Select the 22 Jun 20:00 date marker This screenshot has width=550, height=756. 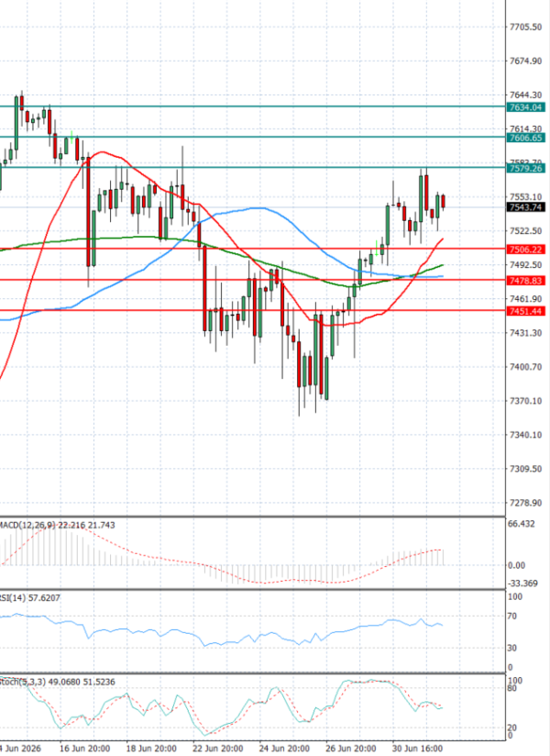click(x=217, y=749)
